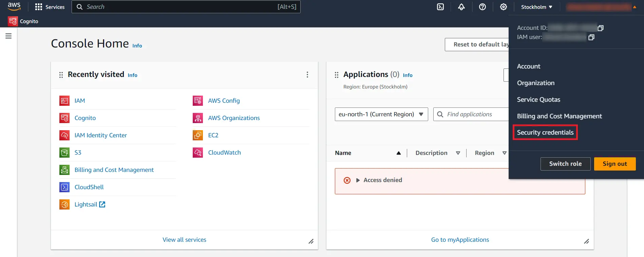Open the Stockholm region dropdown
Image resolution: width=644 pixels, height=257 pixels.
click(536, 7)
